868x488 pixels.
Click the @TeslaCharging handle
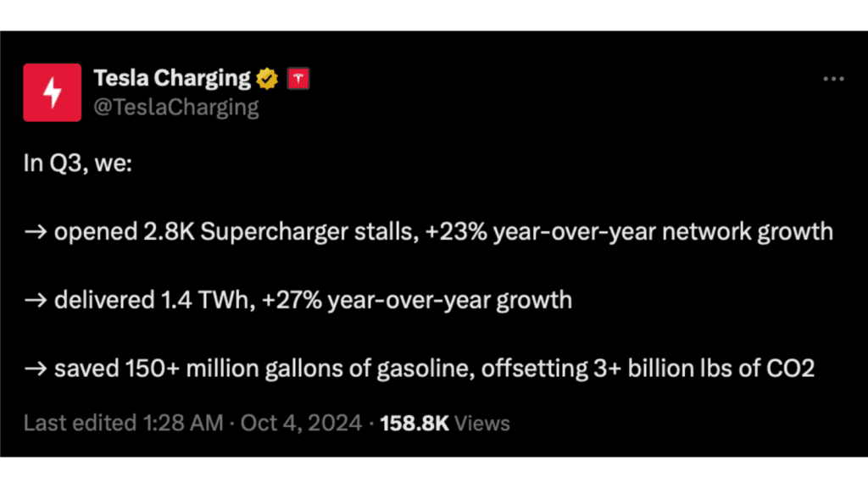pyautogui.click(x=175, y=107)
